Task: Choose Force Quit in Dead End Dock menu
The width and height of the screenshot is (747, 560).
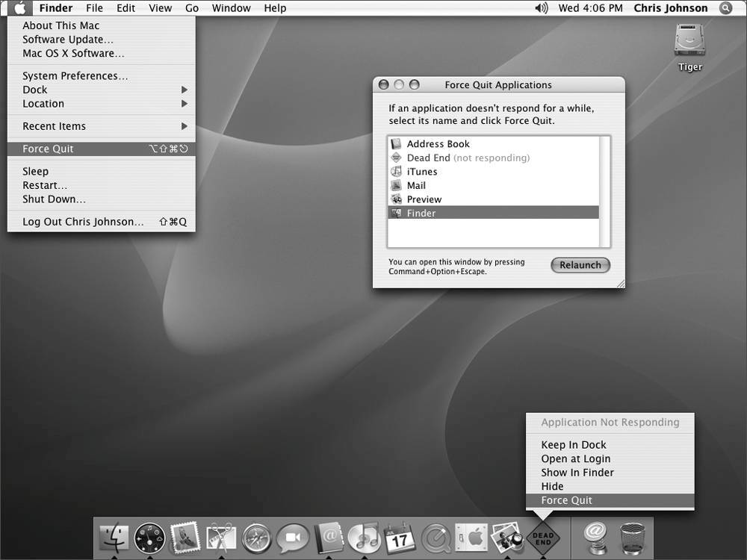Action: [x=610, y=500]
